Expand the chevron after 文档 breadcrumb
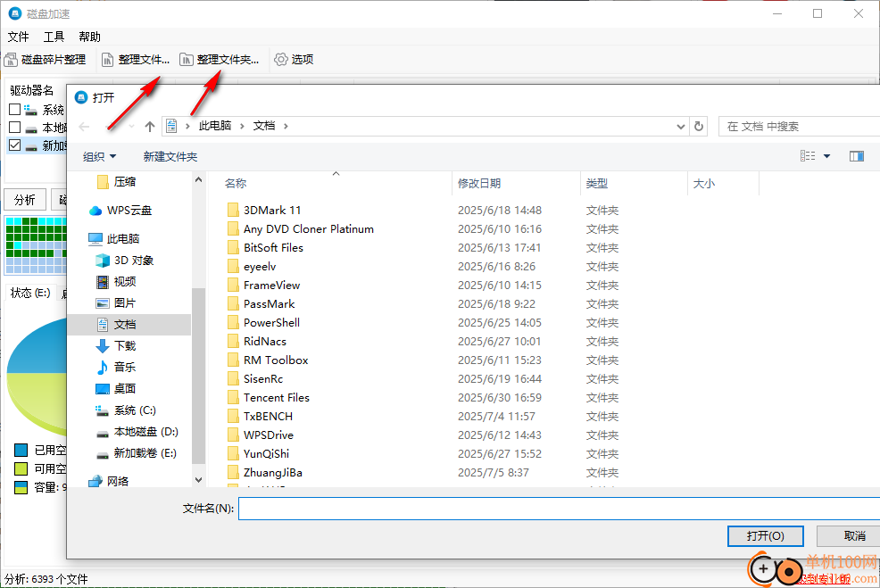 [286, 126]
